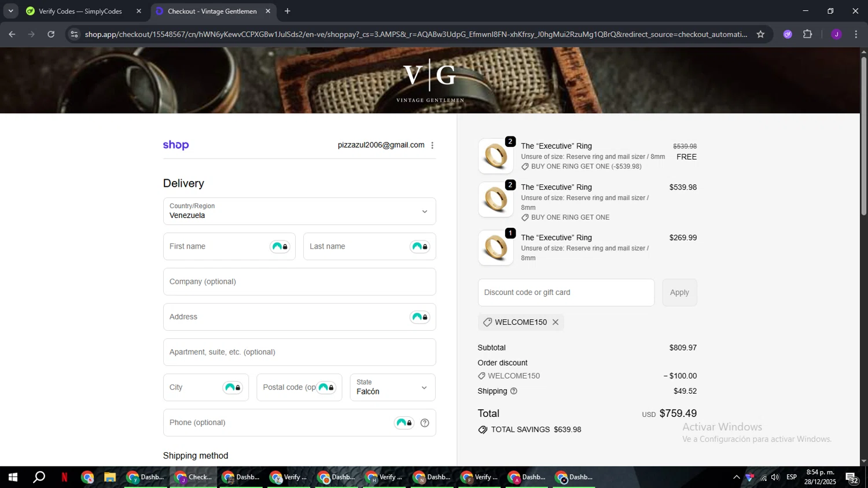Open State dropdown showing Falcón
Image resolution: width=868 pixels, height=488 pixels.
[x=392, y=387]
